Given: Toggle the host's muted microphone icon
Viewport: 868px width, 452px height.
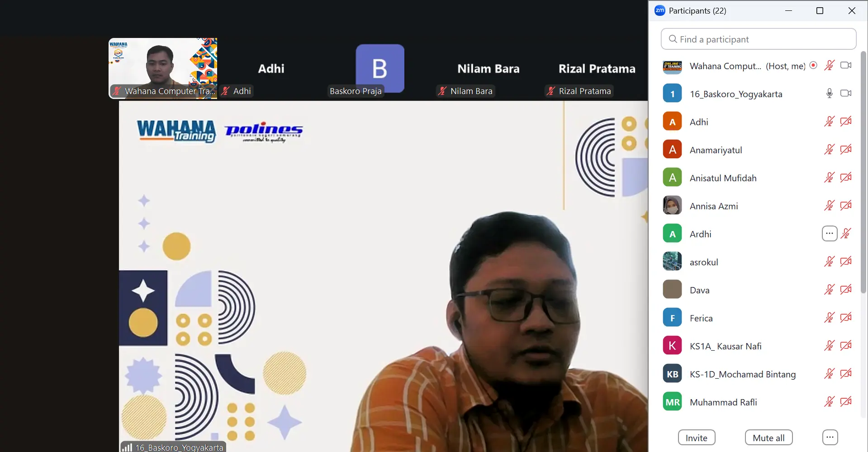Looking at the screenshot, I should point(829,66).
